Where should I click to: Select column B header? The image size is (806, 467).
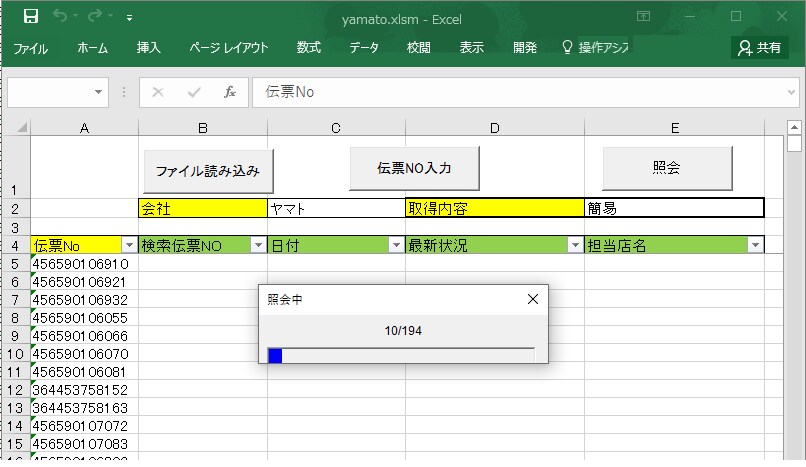pyautogui.click(x=203, y=128)
